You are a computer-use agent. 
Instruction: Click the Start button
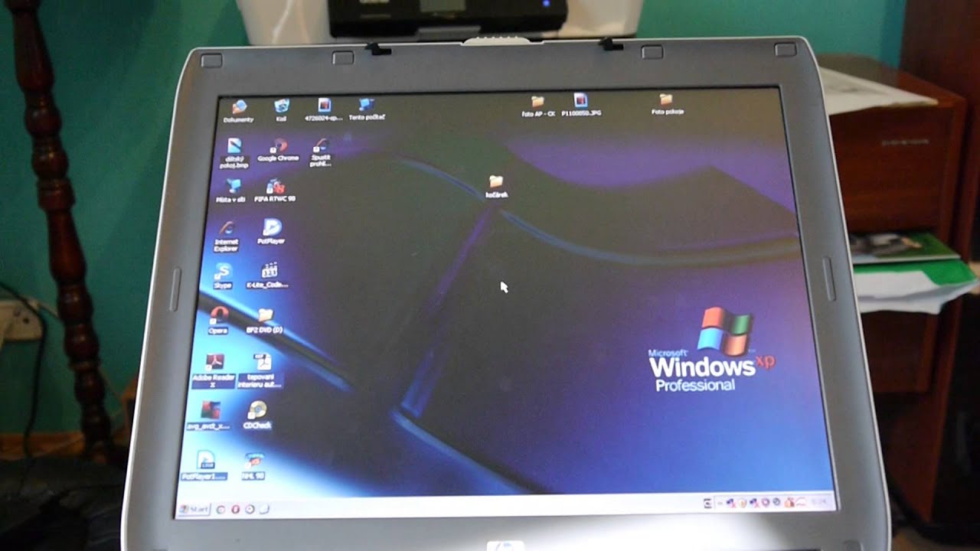pos(194,509)
